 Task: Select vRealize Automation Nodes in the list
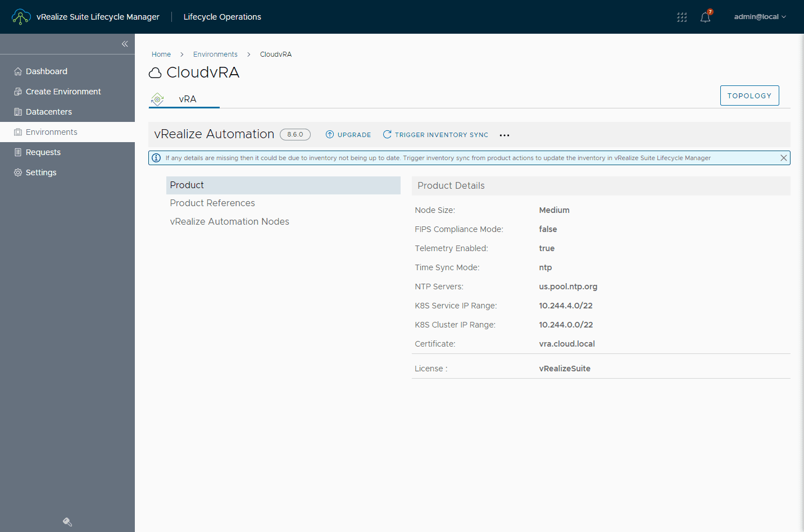pyautogui.click(x=229, y=221)
